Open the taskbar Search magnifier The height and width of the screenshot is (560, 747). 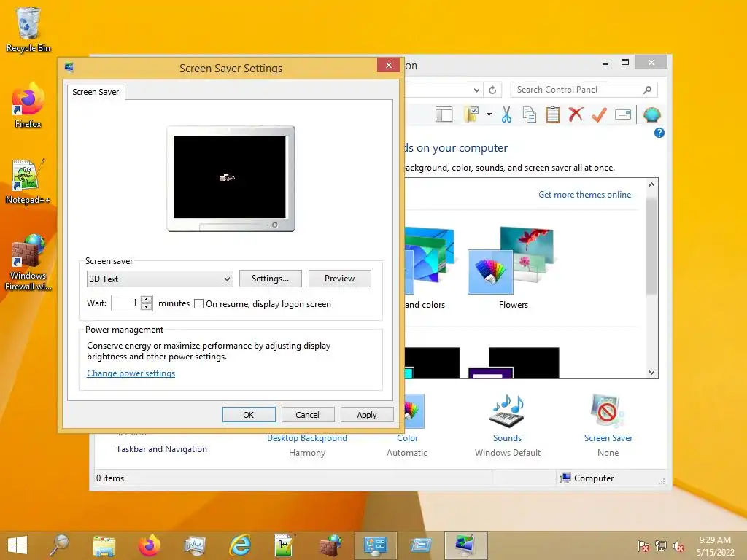coord(60,545)
